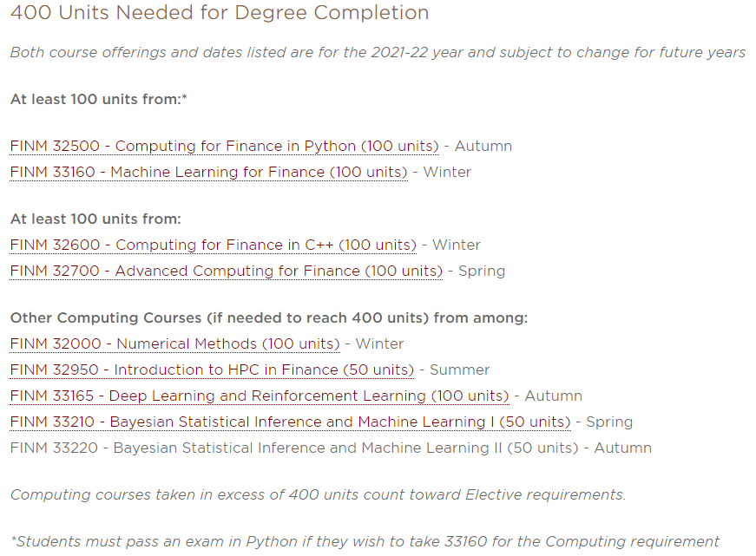Click the note about courses in excess of 400 units

[319, 494]
